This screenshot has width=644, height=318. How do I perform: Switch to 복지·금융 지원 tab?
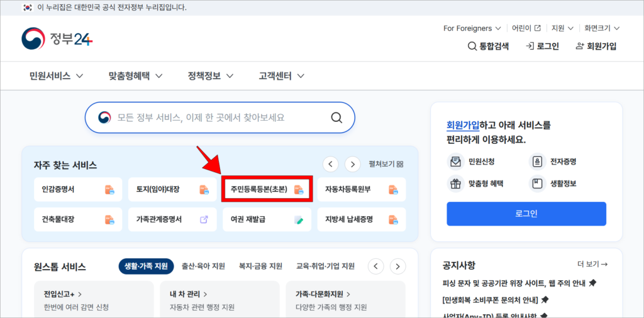(260, 266)
